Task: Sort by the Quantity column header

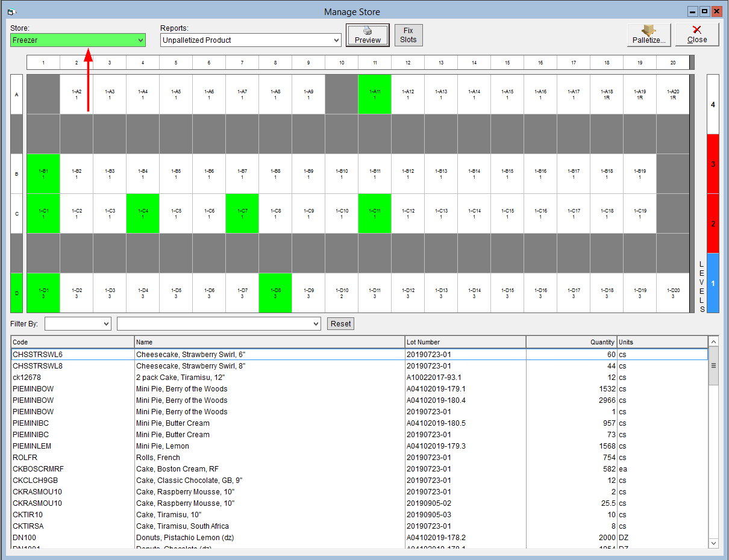Action: (572, 342)
